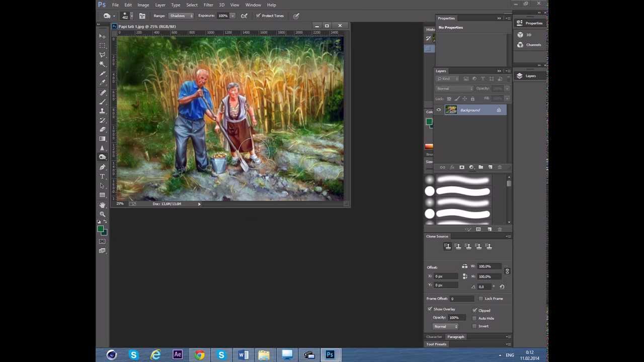Enable airbrush mode in options bar
This screenshot has height=362, width=644.
coord(244,16)
